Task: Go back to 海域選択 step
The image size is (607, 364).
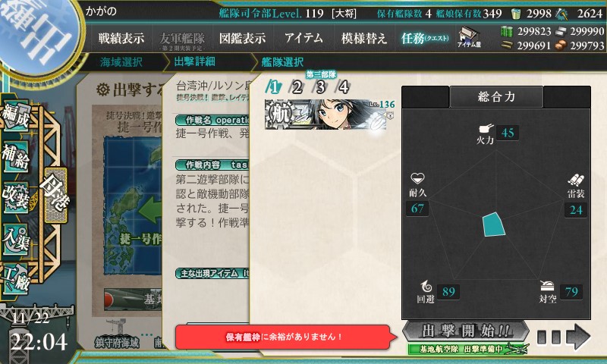Action: [121, 62]
